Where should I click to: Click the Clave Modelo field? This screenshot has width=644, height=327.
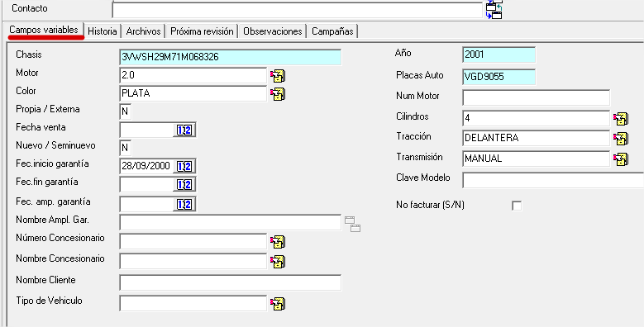[553, 180]
